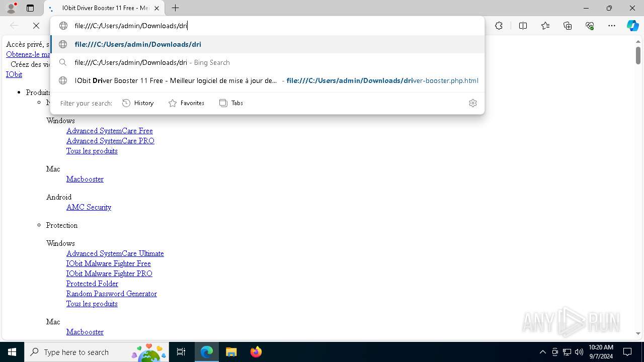Open the volume speaker tray icon
The width and height of the screenshot is (644, 362).
579,352
